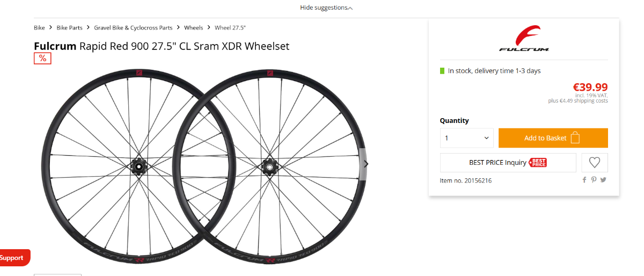
Task: Click the chevron beside Hide suggestions
Action: click(350, 8)
